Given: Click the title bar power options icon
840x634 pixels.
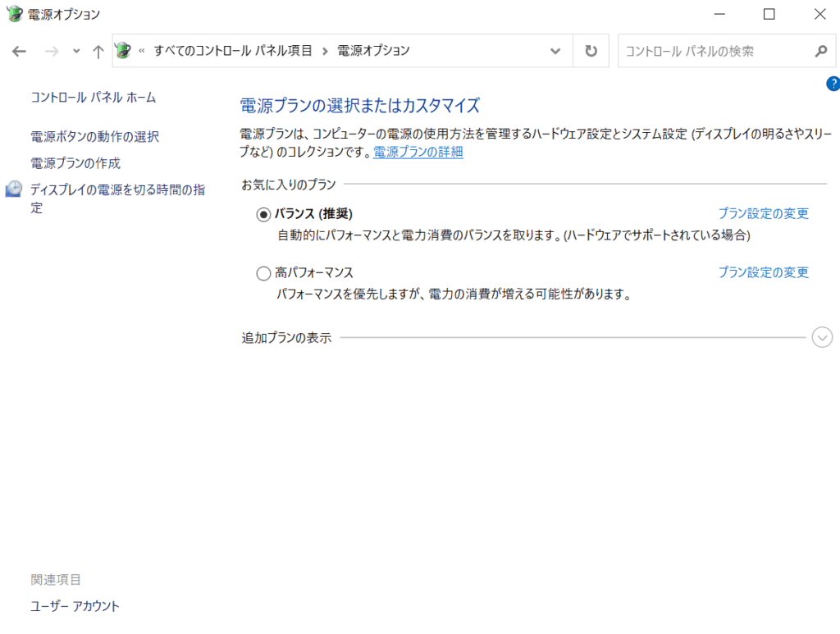Looking at the screenshot, I should point(14,14).
